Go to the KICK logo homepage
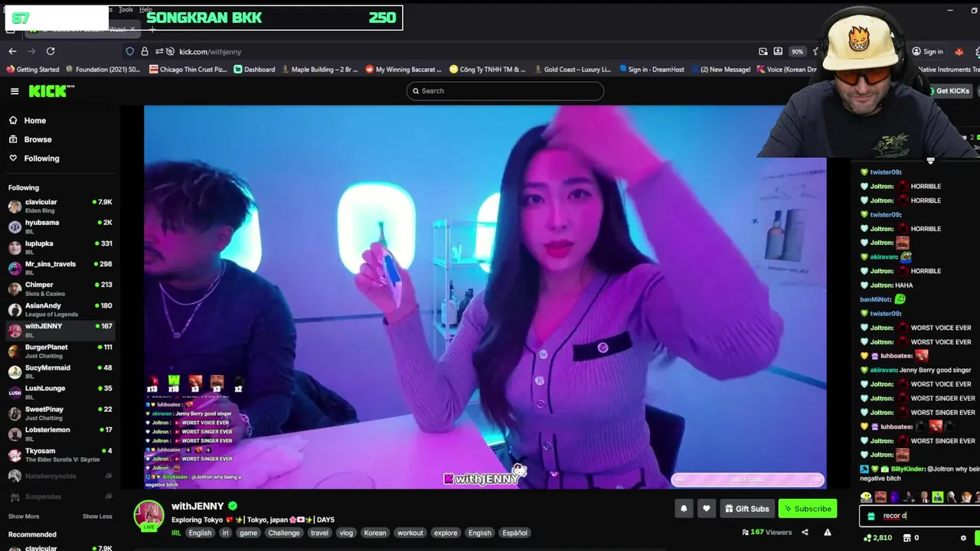 tap(51, 91)
